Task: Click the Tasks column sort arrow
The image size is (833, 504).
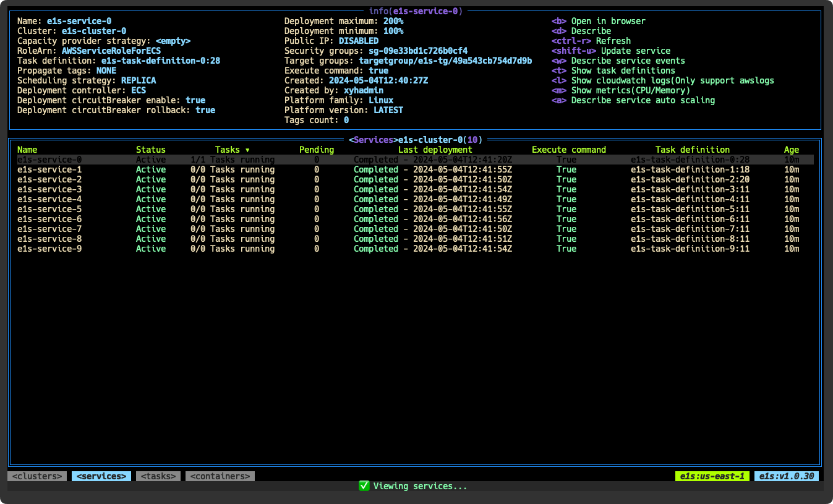Action: pyautogui.click(x=247, y=150)
